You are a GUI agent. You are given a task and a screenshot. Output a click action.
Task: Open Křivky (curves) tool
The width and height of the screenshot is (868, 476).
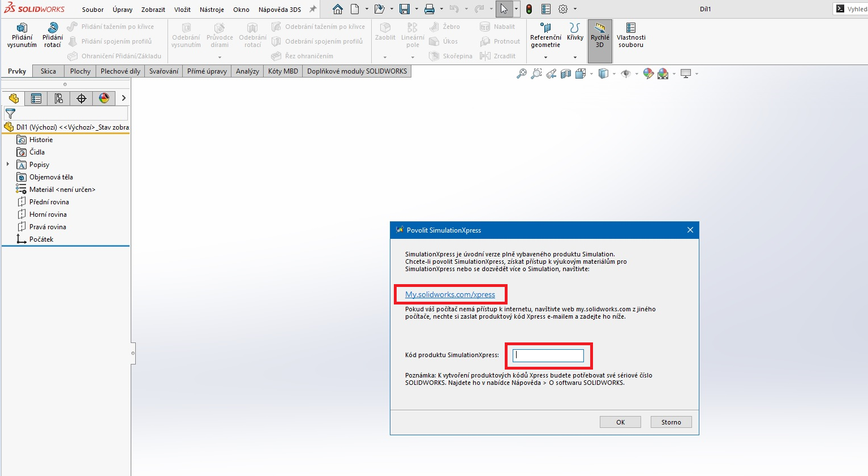575,31
